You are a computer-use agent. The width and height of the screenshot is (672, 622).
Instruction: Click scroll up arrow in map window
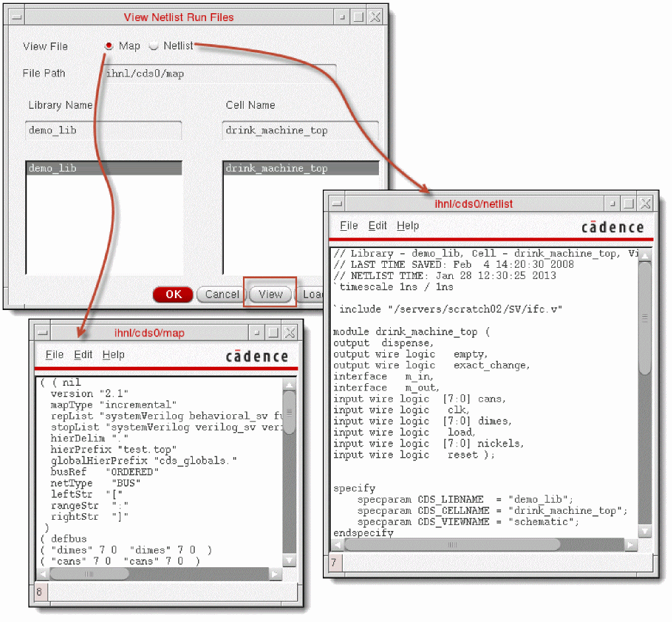290,385
